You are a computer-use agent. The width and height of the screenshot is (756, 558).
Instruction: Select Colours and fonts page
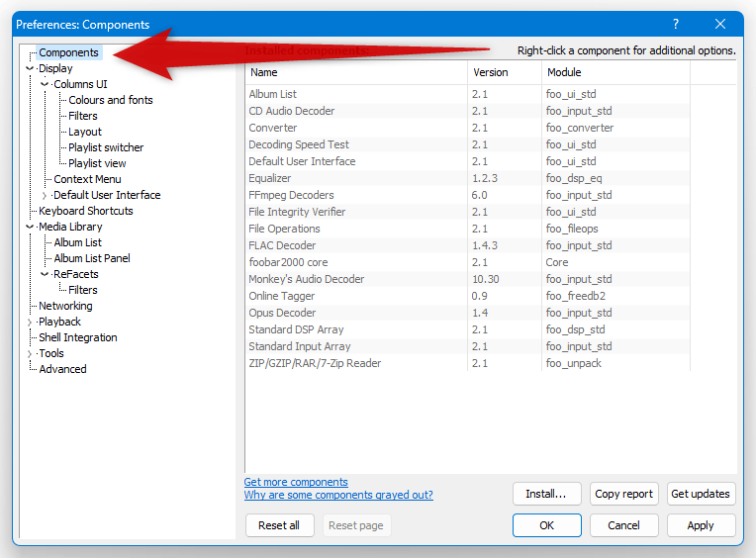[111, 100]
